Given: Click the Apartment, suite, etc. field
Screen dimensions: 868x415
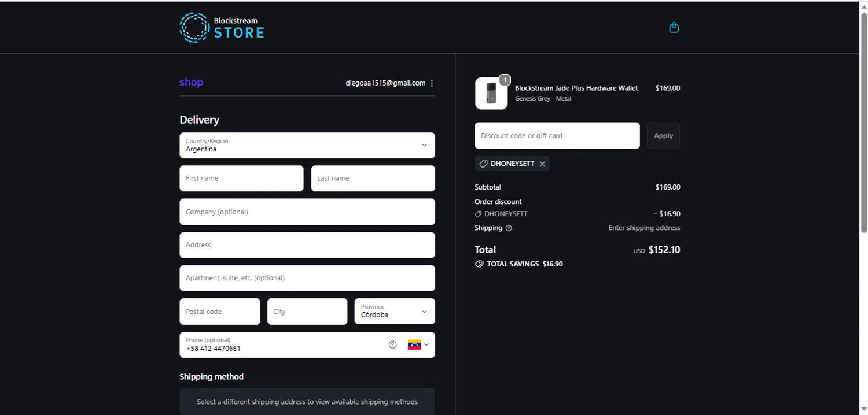Looking at the screenshot, I should [307, 278].
